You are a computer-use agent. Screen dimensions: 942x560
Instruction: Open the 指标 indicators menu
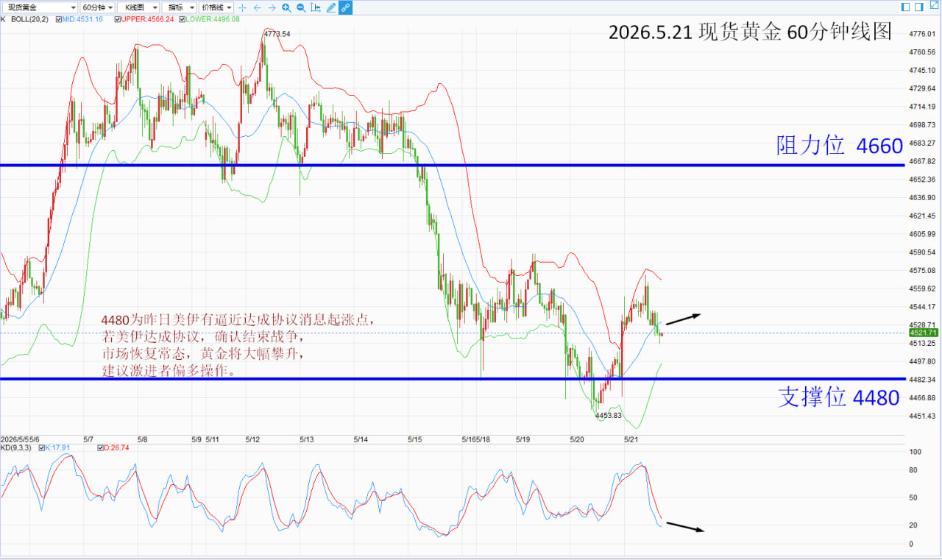click(179, 7)
